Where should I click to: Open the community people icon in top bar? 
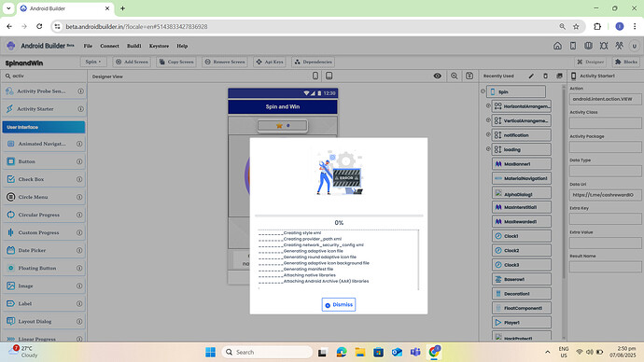pos(619,46)
